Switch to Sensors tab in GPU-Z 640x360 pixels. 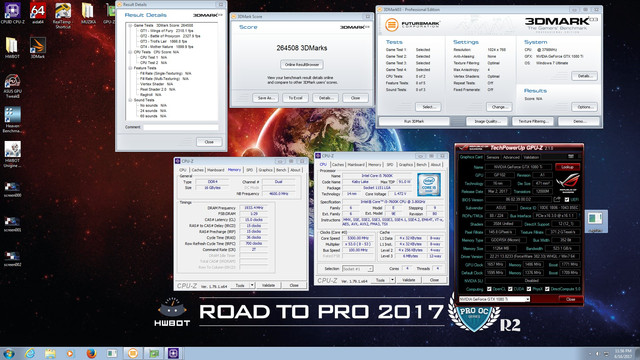(x=493, y=157)
